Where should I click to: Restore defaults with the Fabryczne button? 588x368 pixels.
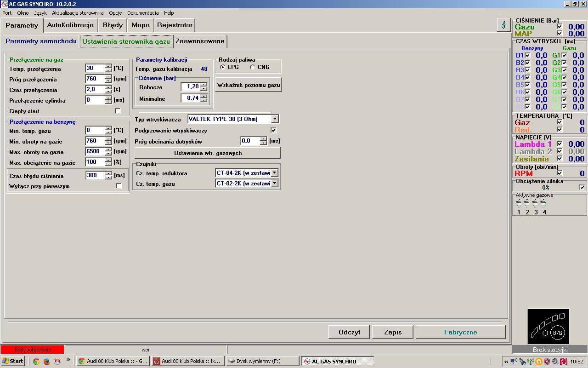(x=460, y=332)
